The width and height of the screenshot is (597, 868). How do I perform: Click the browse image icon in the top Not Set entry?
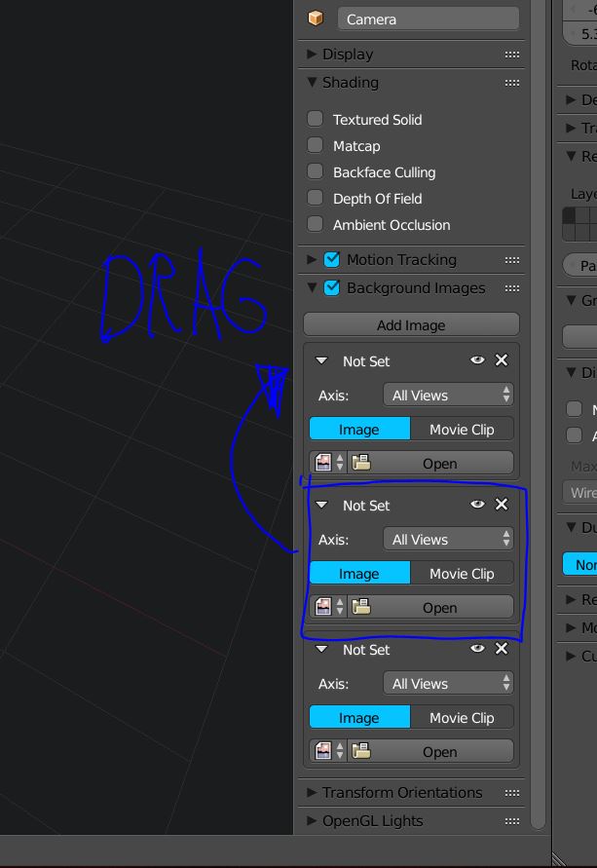(x=328, y=462)
